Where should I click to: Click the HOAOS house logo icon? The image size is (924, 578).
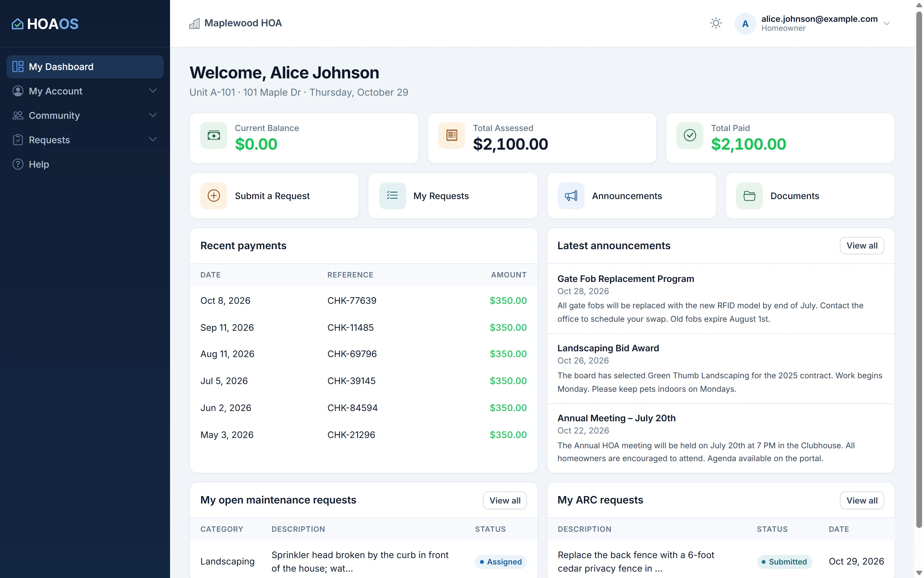(18, 24)
